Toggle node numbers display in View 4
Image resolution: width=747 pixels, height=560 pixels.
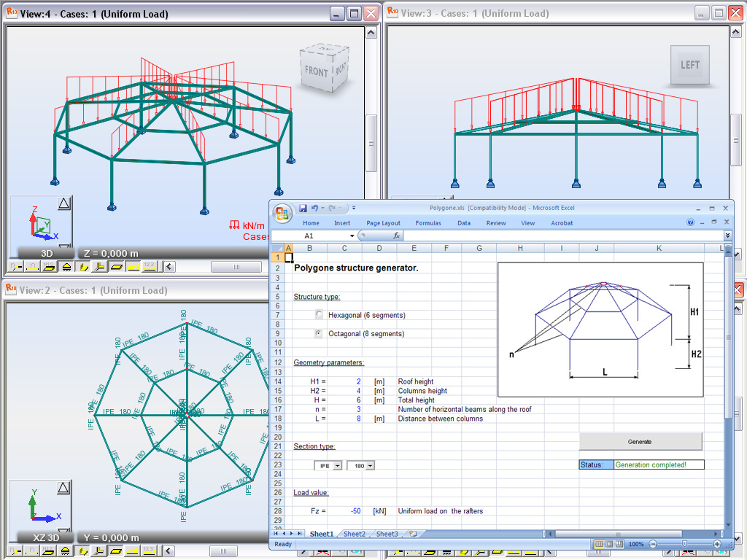tap(16, 267)
